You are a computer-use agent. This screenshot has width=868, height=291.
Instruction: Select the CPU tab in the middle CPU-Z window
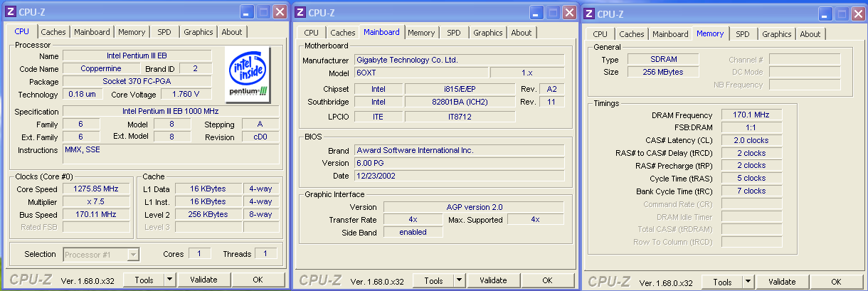point(311,33)
